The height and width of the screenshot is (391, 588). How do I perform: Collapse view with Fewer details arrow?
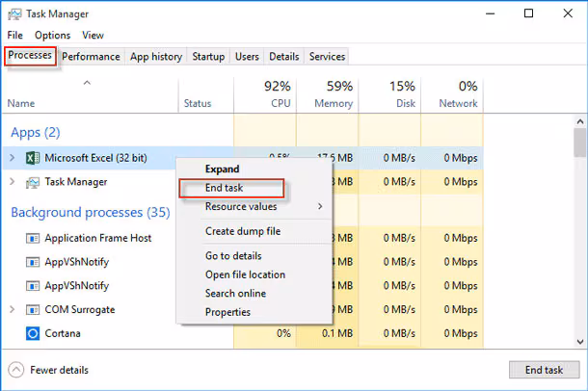tap(16, 370)
